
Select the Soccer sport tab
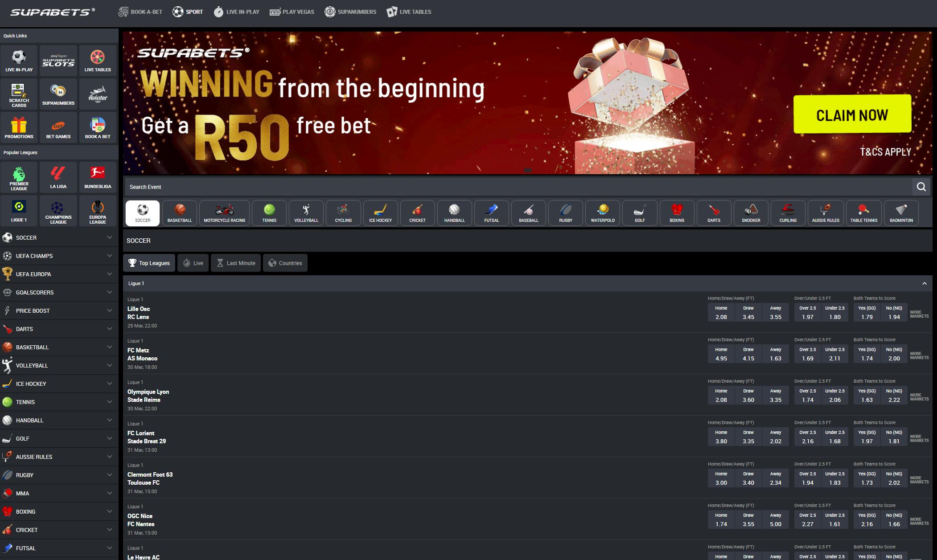pos(143,212)
